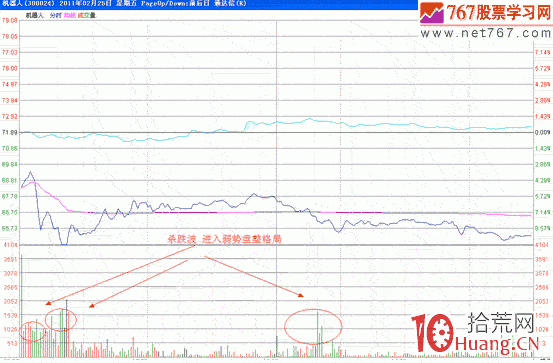Image resolution: width=553 pixels, height=363 pixels.
Task: Click the 78.05 price axis value
Action: point(10,36)
